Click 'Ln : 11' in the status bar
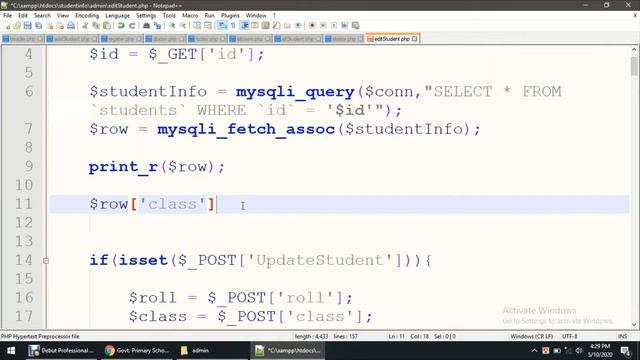This screenshot has height=360, width=640. (396, 336)
